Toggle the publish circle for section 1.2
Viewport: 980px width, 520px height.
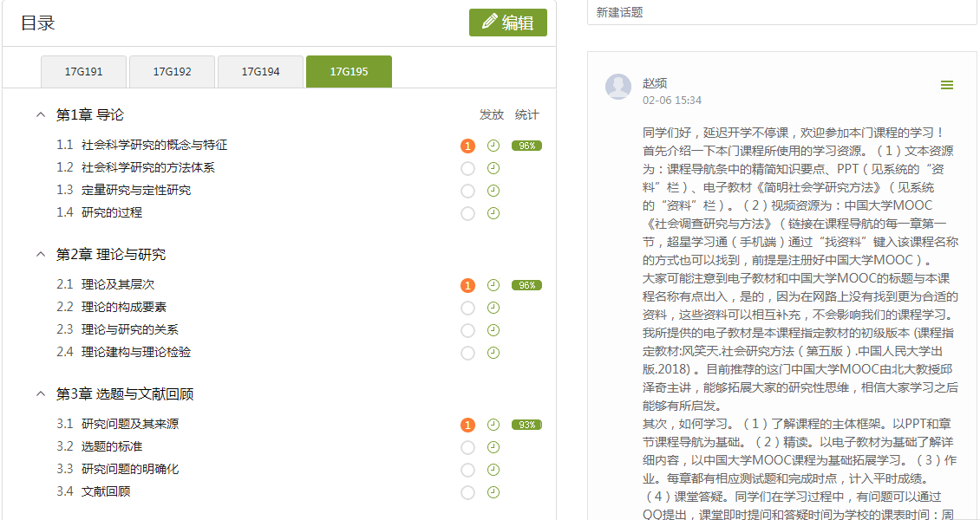tap(468, 168)
